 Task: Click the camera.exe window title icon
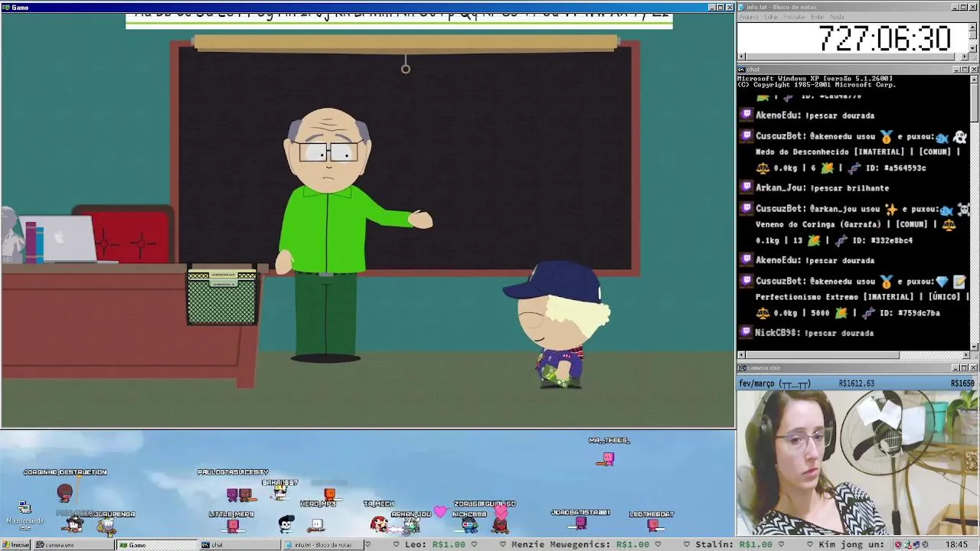pos(742,368)
